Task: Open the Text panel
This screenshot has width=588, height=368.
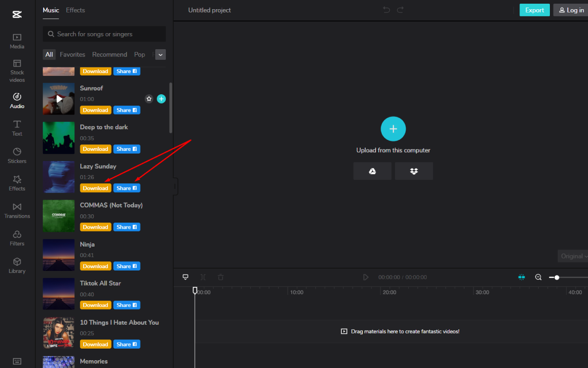Action: click(17, 128)
